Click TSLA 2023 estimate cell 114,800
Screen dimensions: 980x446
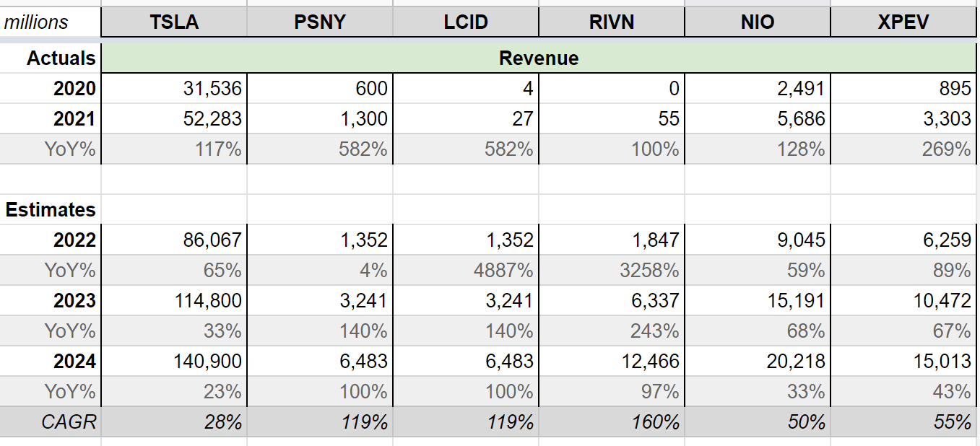click(174, 300)
